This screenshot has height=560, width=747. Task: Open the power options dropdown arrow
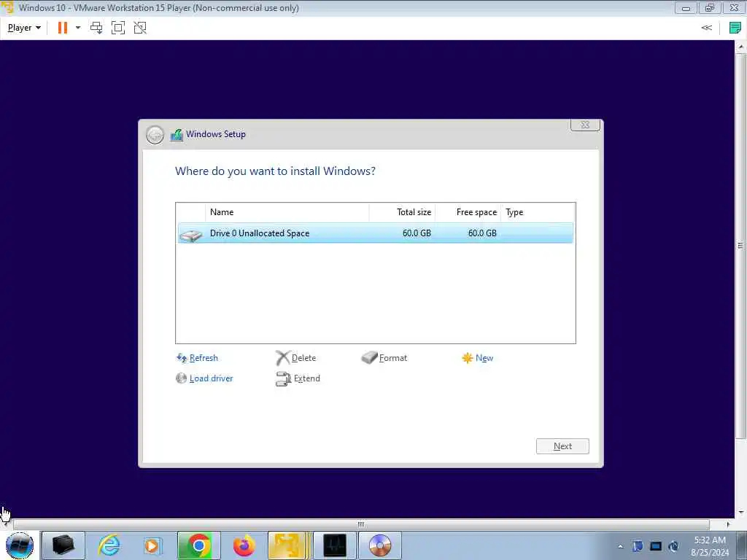tap(78, 28)
